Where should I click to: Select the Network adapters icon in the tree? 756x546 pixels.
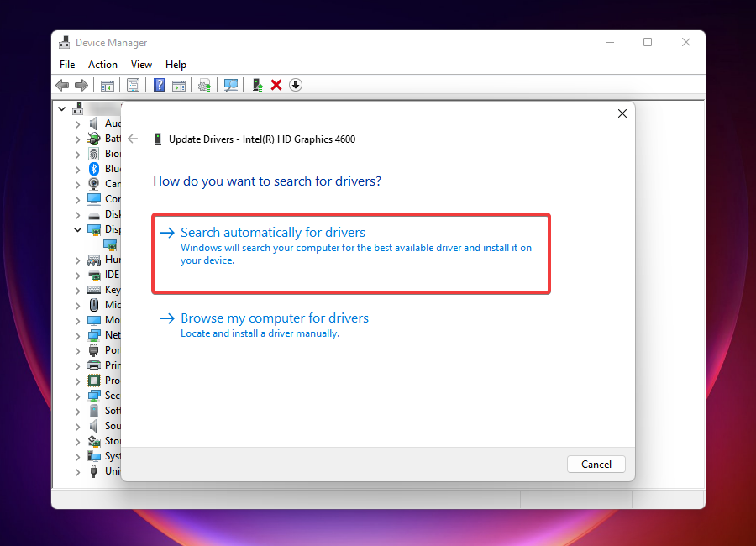point(93,335)
